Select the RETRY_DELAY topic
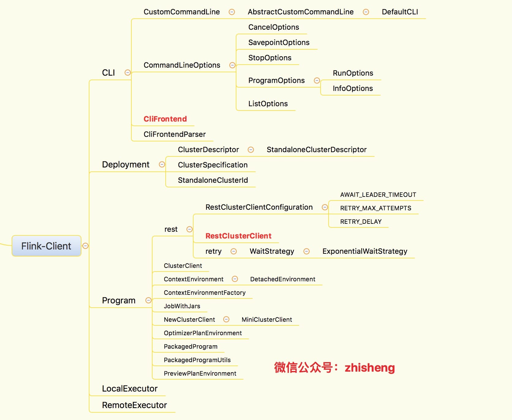This screenshot has height=420, width=512. (x=361, y=222)
